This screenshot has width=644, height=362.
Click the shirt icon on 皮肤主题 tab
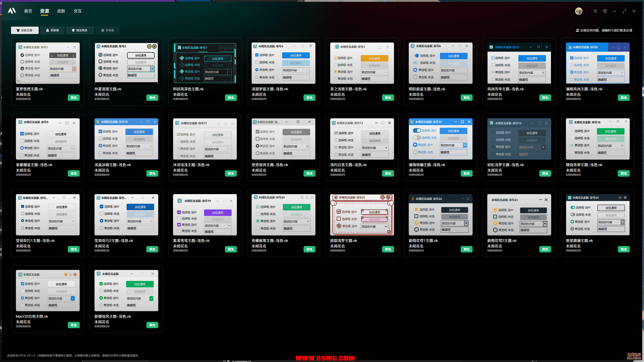18,30
